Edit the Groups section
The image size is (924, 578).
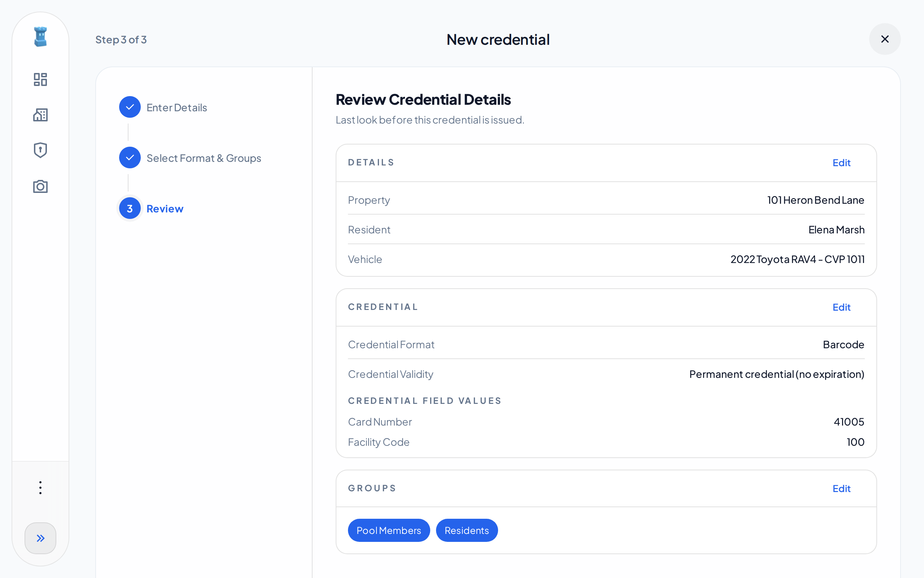tap(842, 488)
